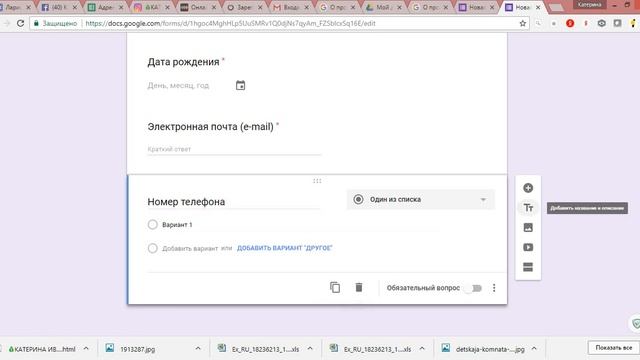Screen dimensions: 640x360
Task: Click the Краткий ответ field under e-mail
Action: 234,149
